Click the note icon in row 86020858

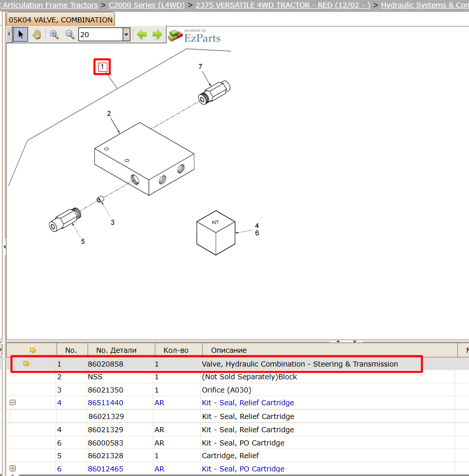coord(26,363)
